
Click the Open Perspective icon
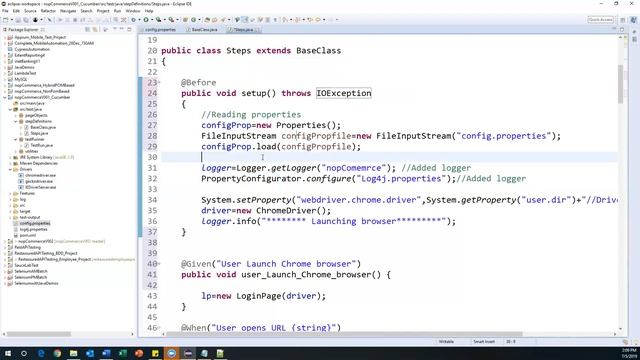pyautogui.click(x=623, y=20)
